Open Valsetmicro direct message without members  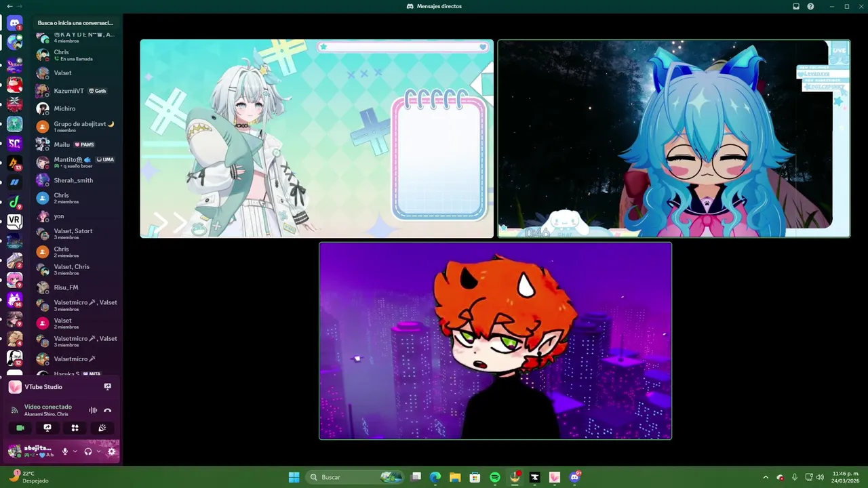pos(77,359)
